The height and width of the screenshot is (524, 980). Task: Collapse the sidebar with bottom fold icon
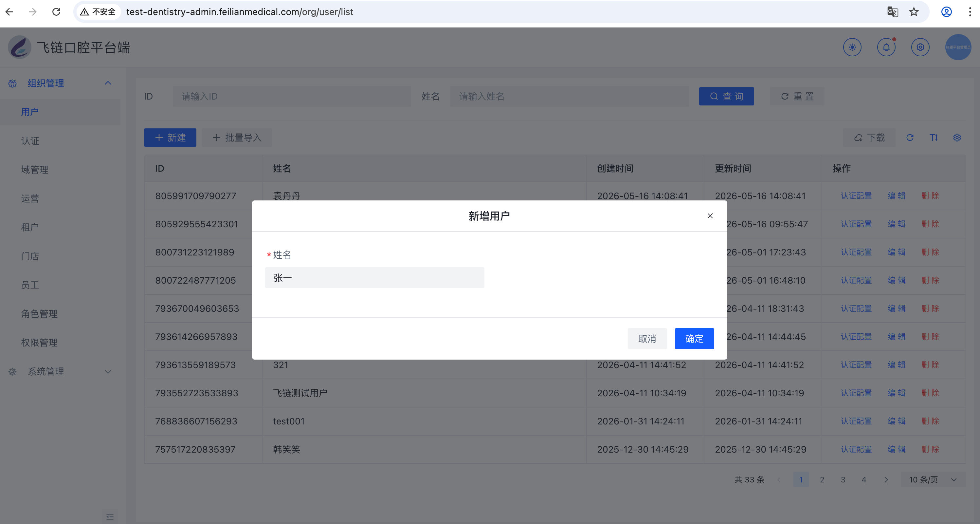coord(110,516)
